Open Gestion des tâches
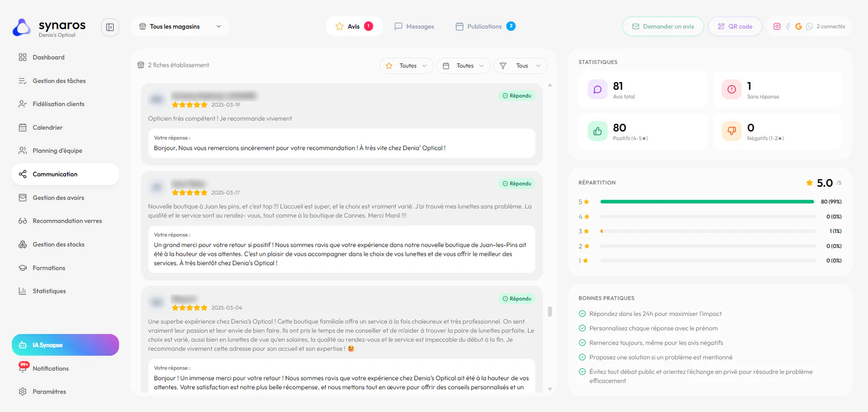This screenshot has width=868, height=412. tap(65, 81)
